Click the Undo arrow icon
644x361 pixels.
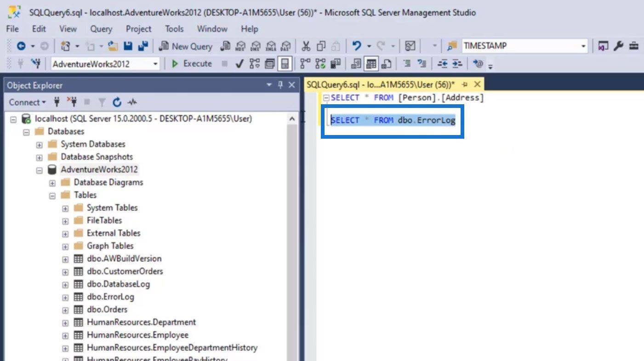(357, 46)
